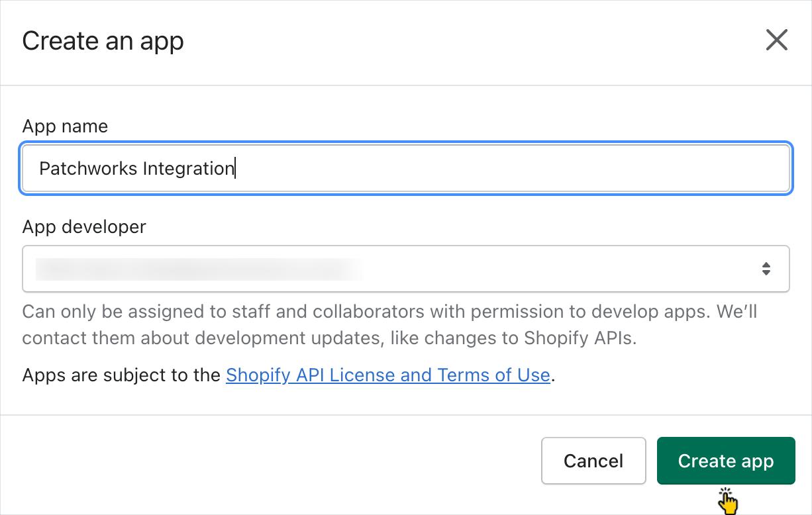Click empty space right of Patchworks Integration text
This screenshot has width=812, height=515.
[503, 169]
